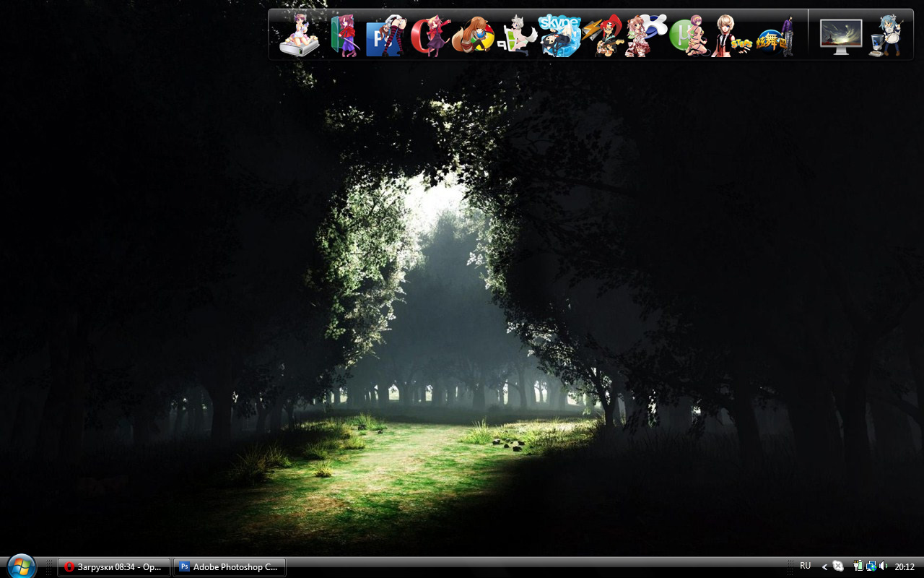
Task: Open the blue planet dock icon
Action: (646, 35)
